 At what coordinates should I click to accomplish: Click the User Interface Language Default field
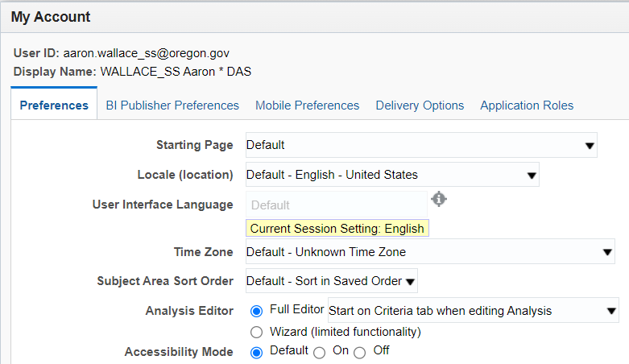[336, 205]
